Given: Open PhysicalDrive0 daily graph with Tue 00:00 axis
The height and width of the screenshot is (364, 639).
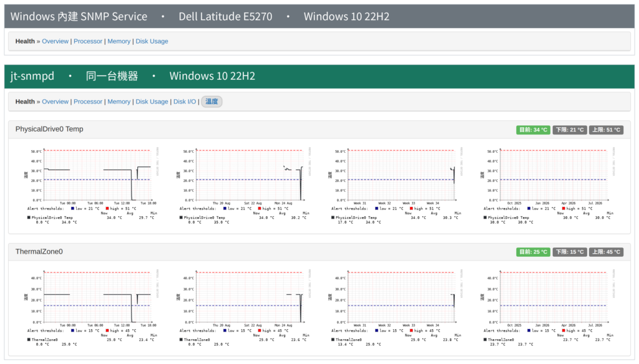Looking at the screenshot, I should (92, 186).
